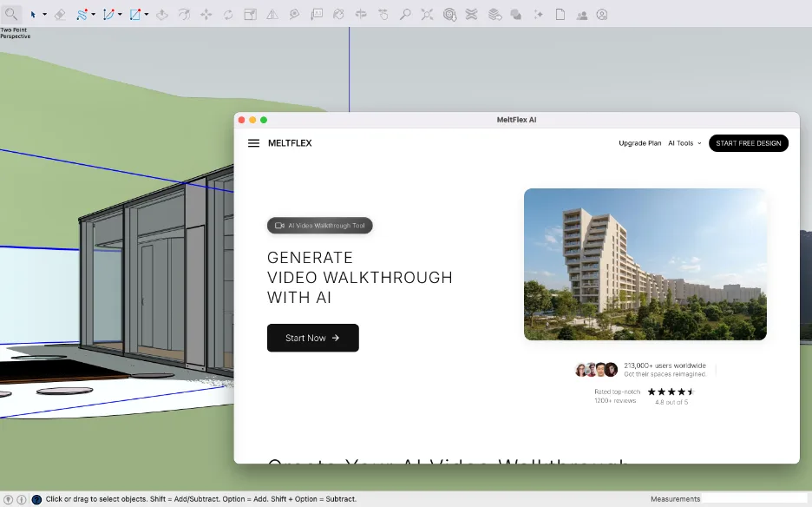Click the apartment building render thumbnail
812x507 pixels.
[x=645, y=265]
